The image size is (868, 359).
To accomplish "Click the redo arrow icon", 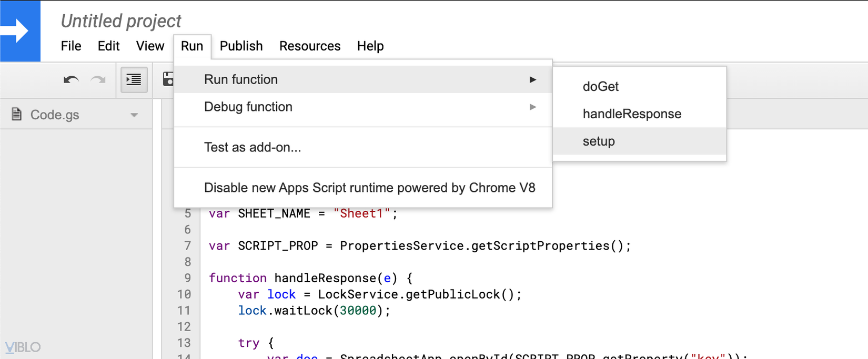I will click(98, 80).
